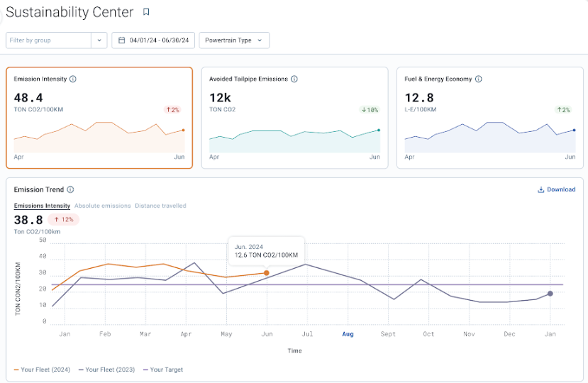Switch to Absolute emissions tab
Screen dimensions: 588x383
click(x=103, y=206)
